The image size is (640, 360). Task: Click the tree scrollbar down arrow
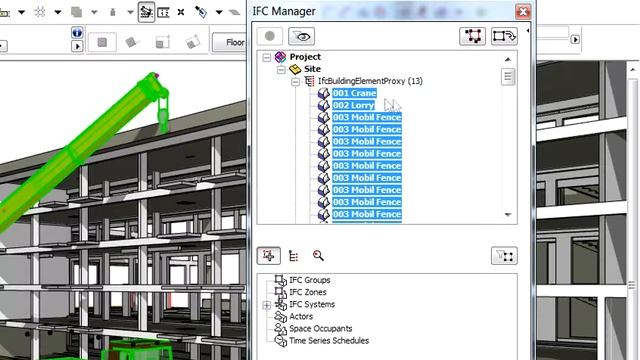point(508,215)
